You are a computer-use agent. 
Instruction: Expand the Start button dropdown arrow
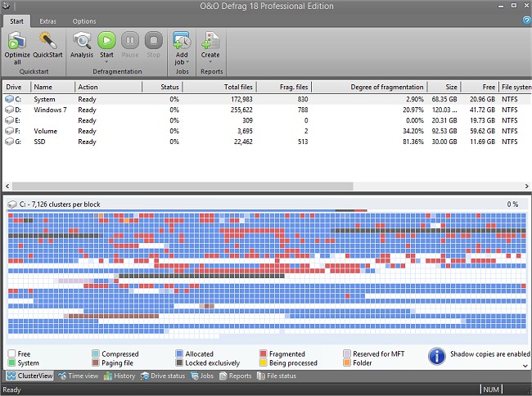click(106, 61)
